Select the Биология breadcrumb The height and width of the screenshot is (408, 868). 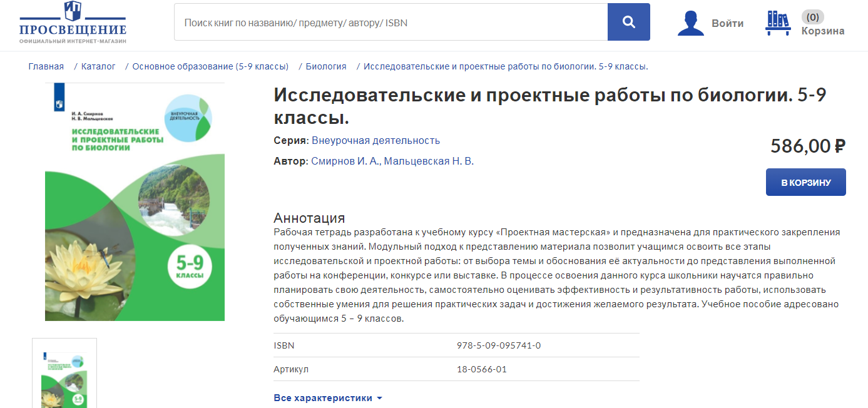(x=326, y=66)
